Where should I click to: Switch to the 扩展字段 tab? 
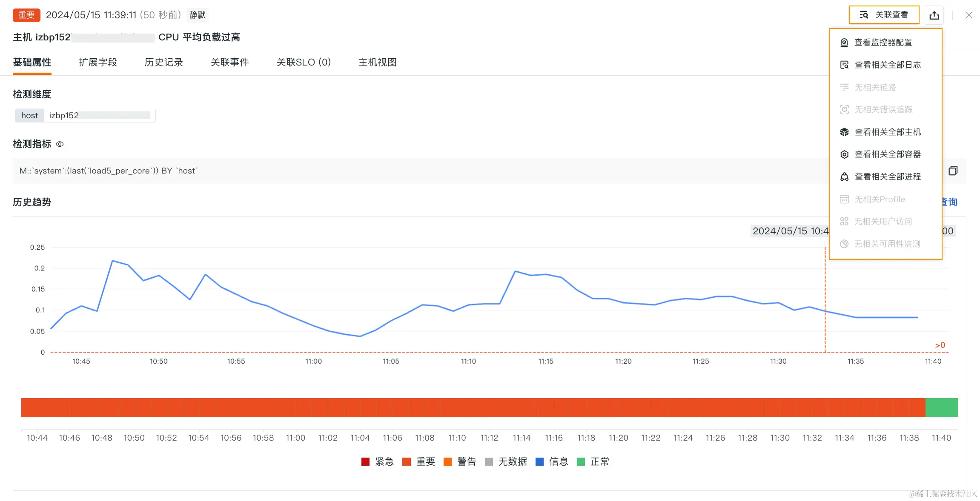tap(98, 63)
